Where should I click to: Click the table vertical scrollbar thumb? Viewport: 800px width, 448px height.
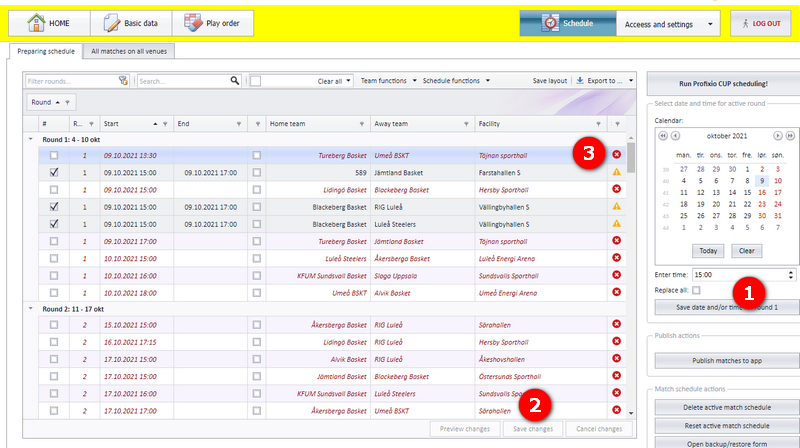(x=631, y=157)
